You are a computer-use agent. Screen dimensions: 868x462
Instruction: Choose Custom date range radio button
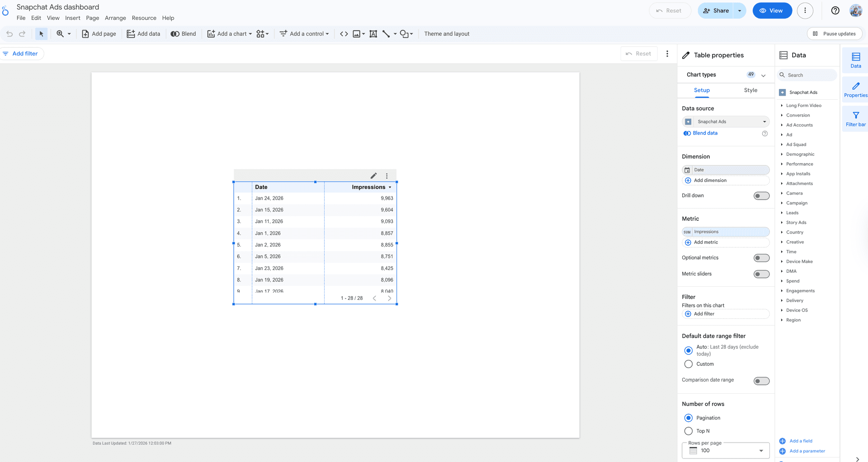(689, 364)
